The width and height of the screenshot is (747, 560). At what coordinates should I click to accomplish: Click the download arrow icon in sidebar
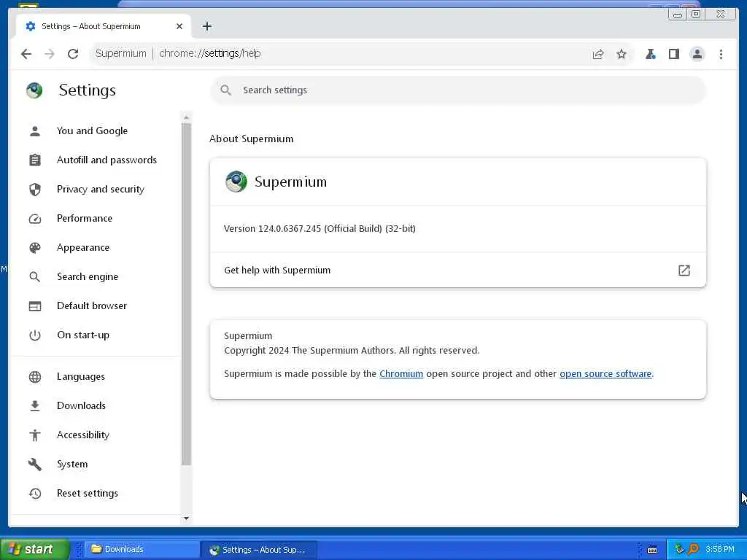(x=35, y=405)
